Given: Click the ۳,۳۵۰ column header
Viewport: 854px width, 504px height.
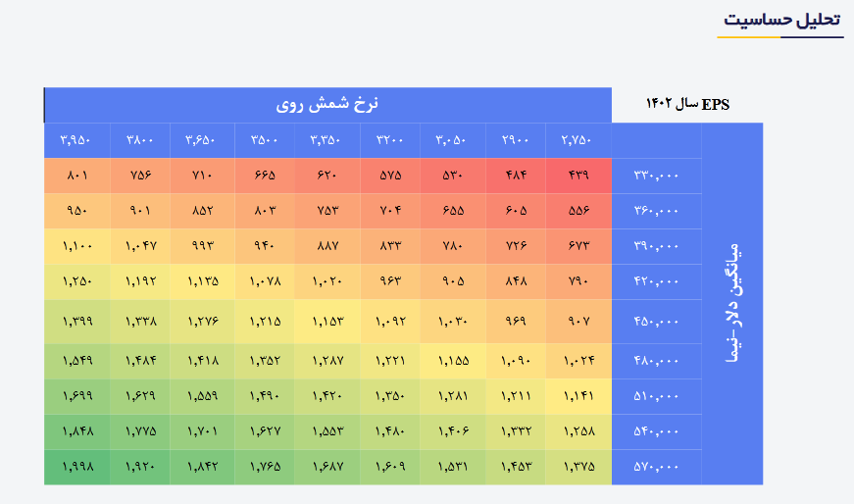Looking at the screenshot, I should point(327,139).
